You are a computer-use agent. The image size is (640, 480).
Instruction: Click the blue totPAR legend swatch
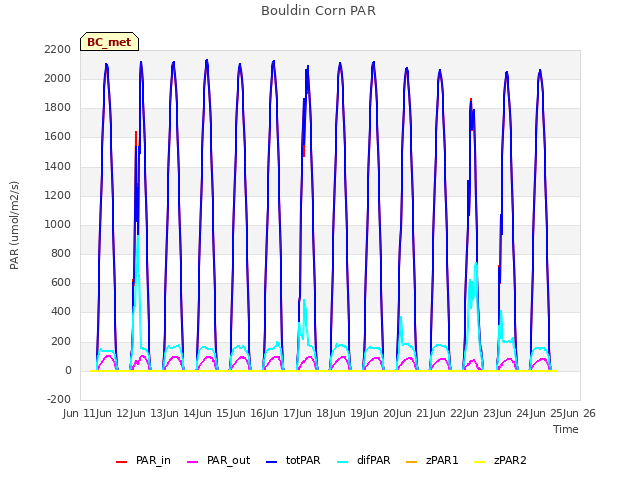click(x=271, y=462)
